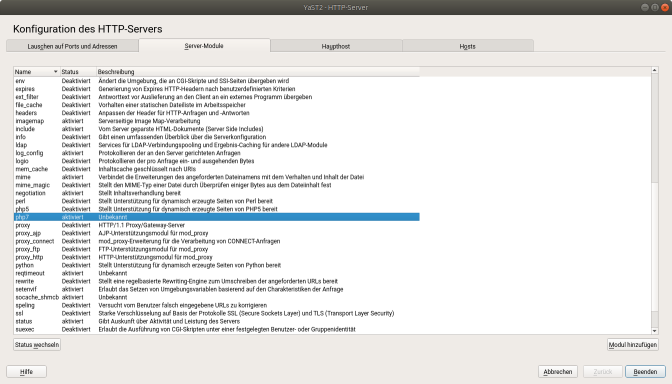
Task: Click the scroll up arrow of module list
Action: (654, 70)
